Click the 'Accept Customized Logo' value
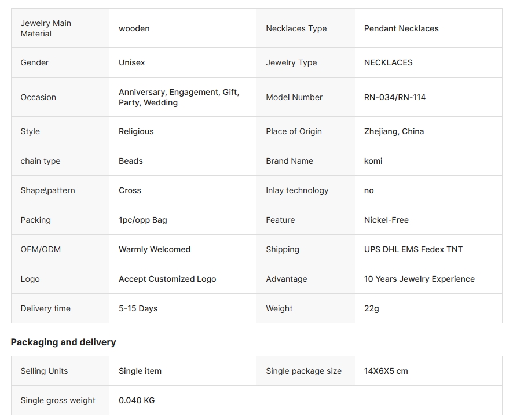Image resolution: width=513 pixels, height=420 pixels. (167, 279)
